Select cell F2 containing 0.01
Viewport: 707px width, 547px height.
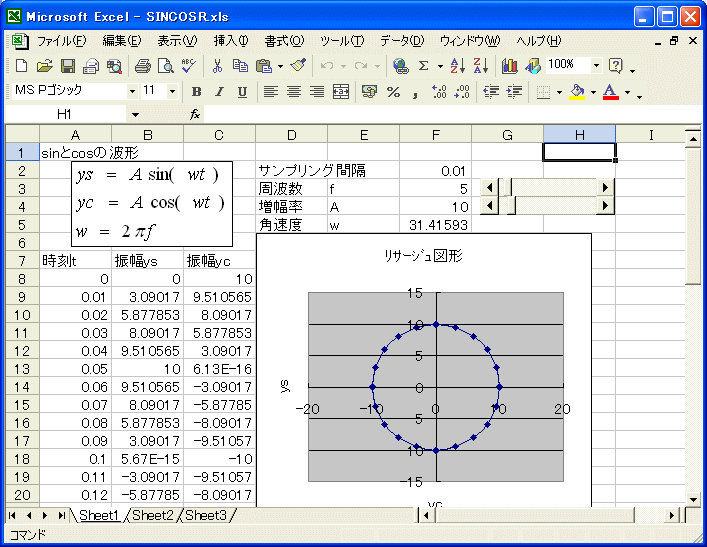coord(436,171)
